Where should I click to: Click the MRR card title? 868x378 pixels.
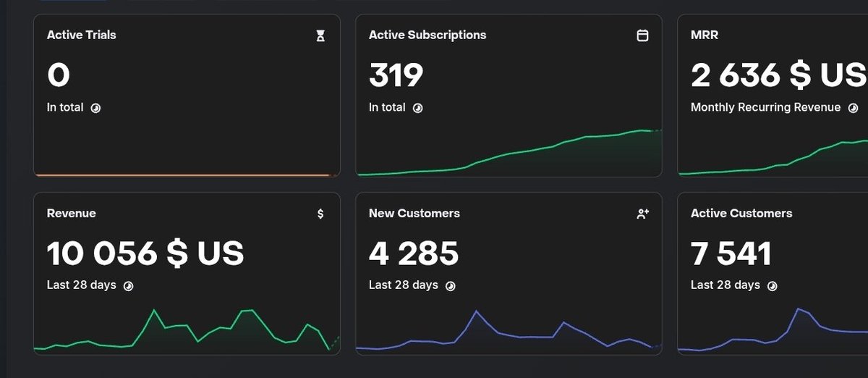click(x=705, y=35)
